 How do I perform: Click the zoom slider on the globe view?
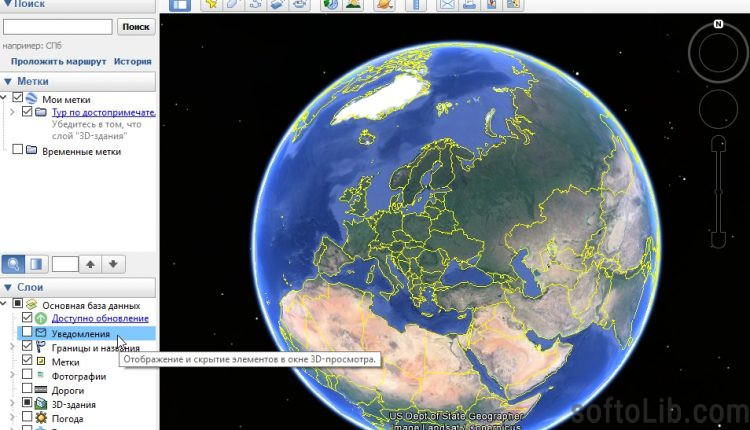coord(718,192)
